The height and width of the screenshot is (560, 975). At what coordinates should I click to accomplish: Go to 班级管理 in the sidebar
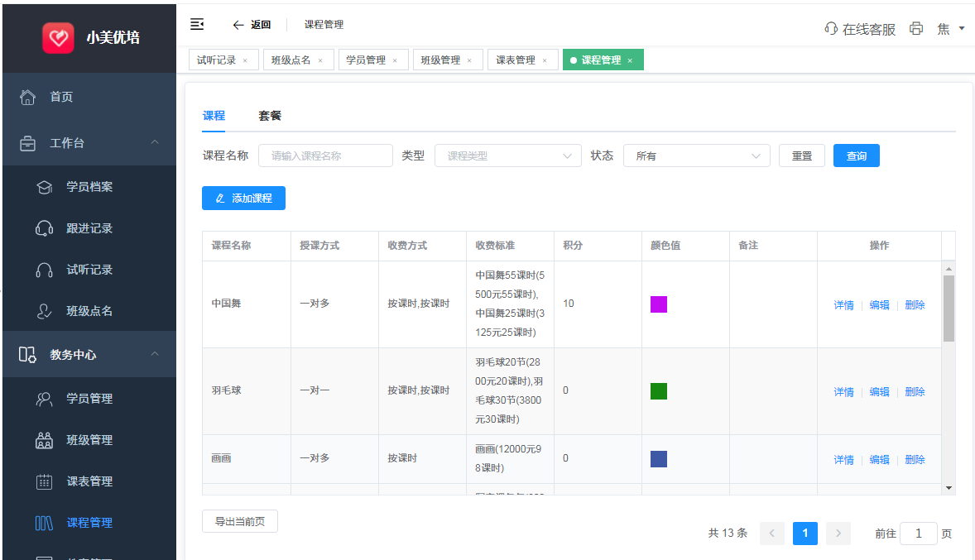(89, 440)
